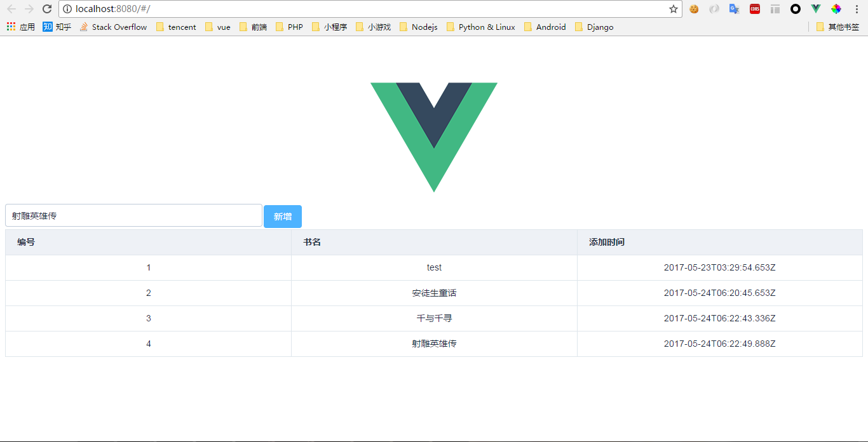The image size is (868, 442).
Task: Reload the page with refresh icon
Action: click(x=46, y=9)
